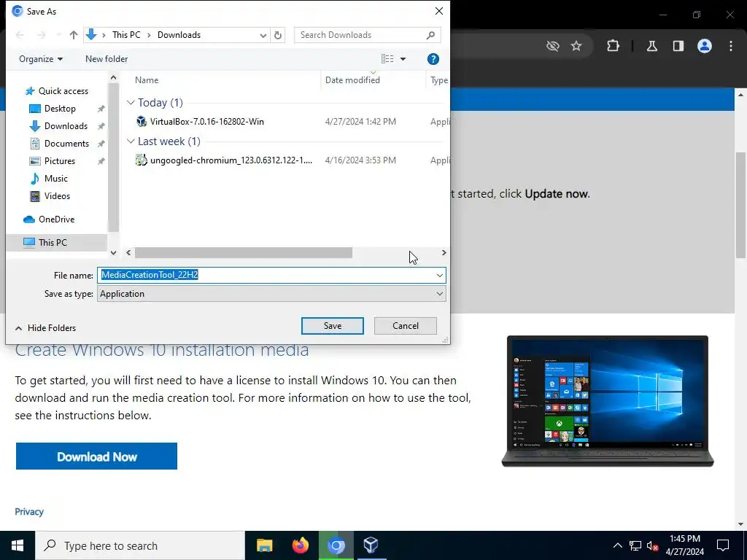Open File Explorer from taskbar
The image size is (747, 560).
pos(264,545)
